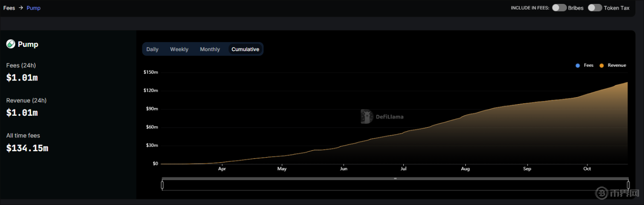Enable the Token Tax switch
Image resolution: width=644 pixels, height=205 pixels.
point(595,8)
